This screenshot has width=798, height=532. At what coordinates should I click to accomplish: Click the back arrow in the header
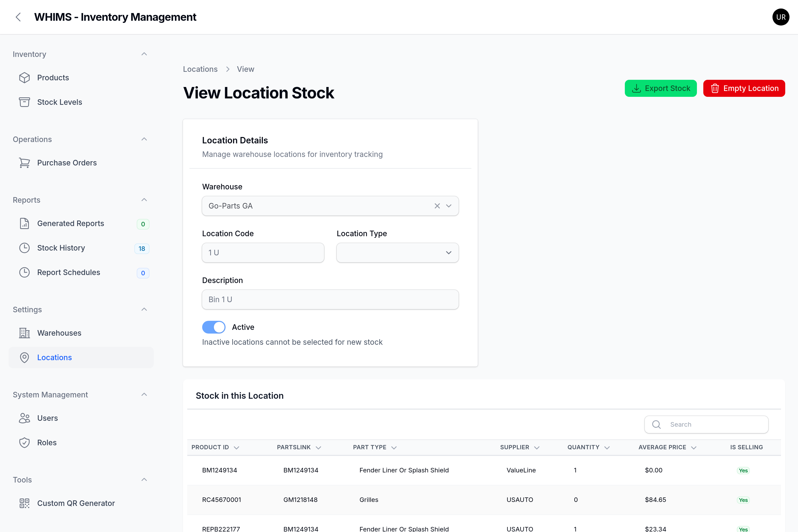18,17
